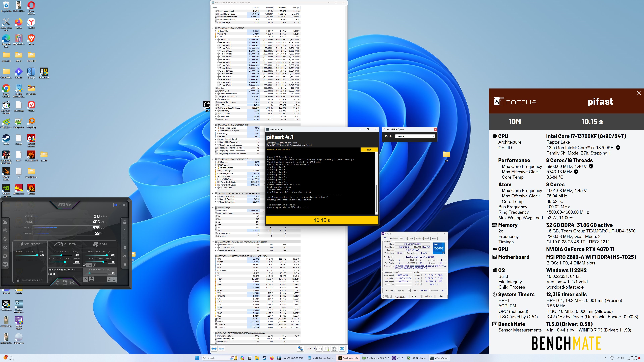Close HWiNFO sensors with the blue X icon
Image resolution: width=644 pixels, height=362 pixels.
point(342,349)
